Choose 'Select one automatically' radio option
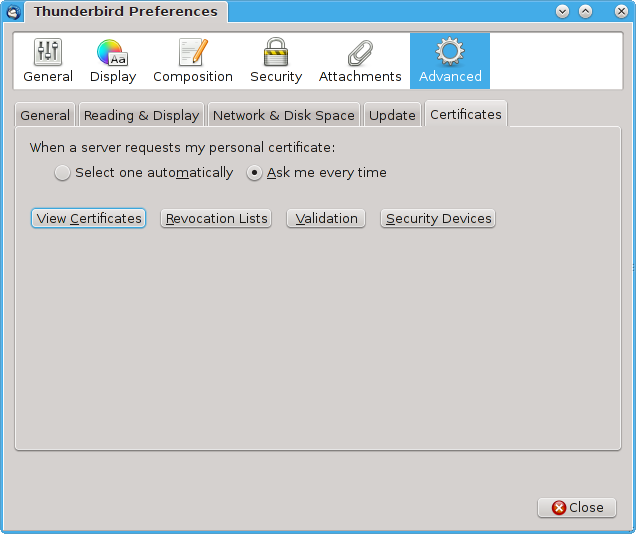 (x=144, y=173)
